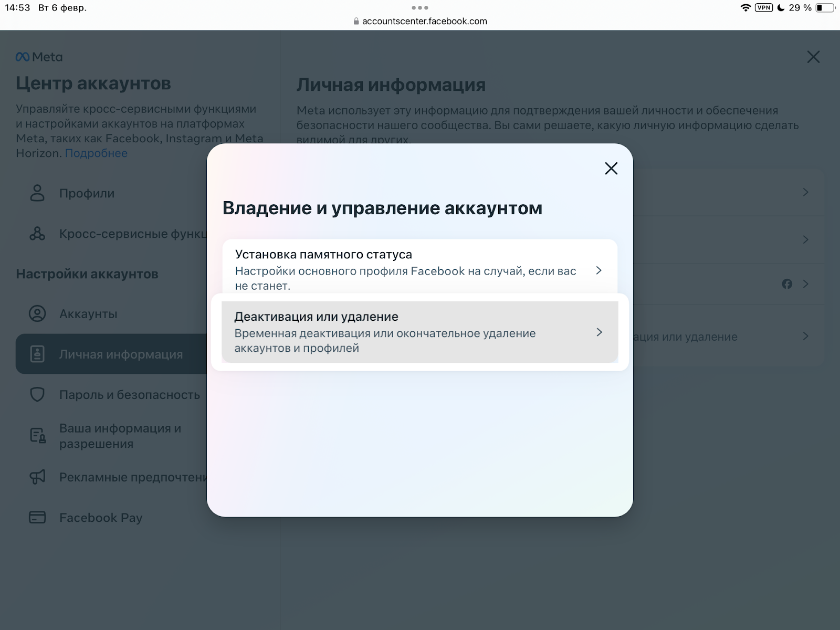Expand second row chevron in background panel
840x630 pixels.
click(x=805, y=240)
